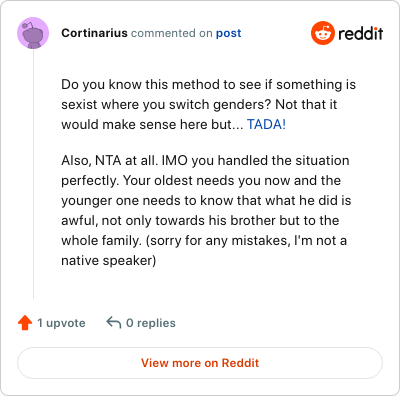
Task: Open the reddit wordmark next to logo
Action: click(360, 33)
